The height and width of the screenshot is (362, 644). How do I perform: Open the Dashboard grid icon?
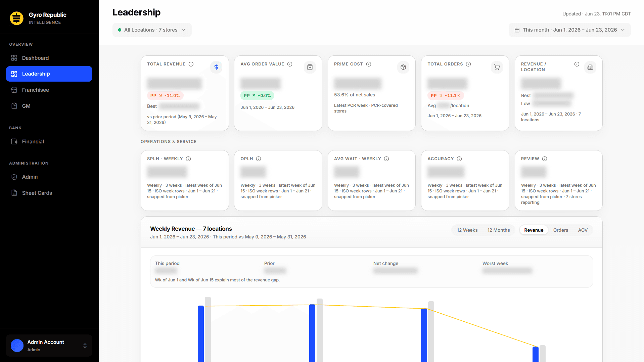click(14, 58)
